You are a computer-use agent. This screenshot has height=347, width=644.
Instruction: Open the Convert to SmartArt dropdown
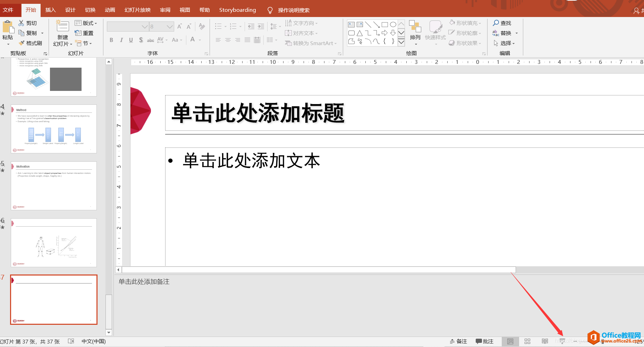click(311, 43)
